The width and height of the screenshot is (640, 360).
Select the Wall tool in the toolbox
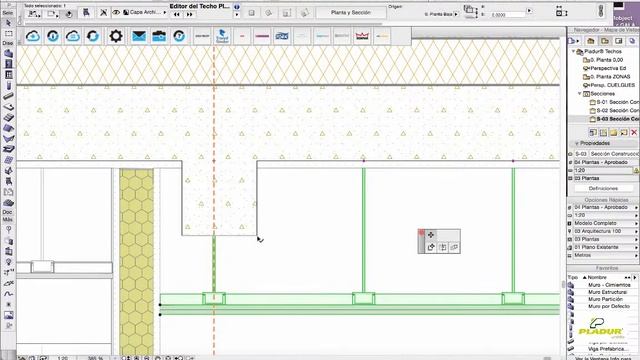coord(8,53)
